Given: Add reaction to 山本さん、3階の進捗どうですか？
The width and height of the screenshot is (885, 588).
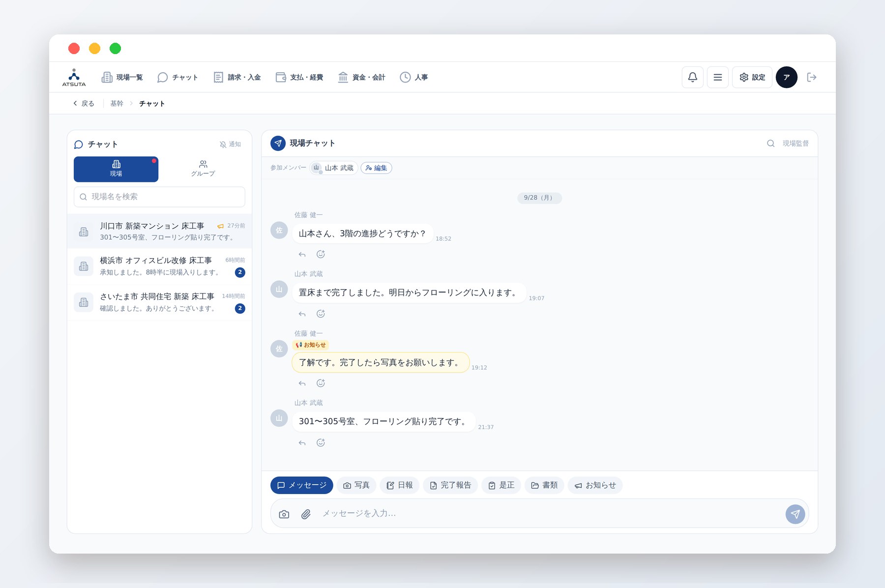Looking at the screenshot, I should tap(321, 254).
